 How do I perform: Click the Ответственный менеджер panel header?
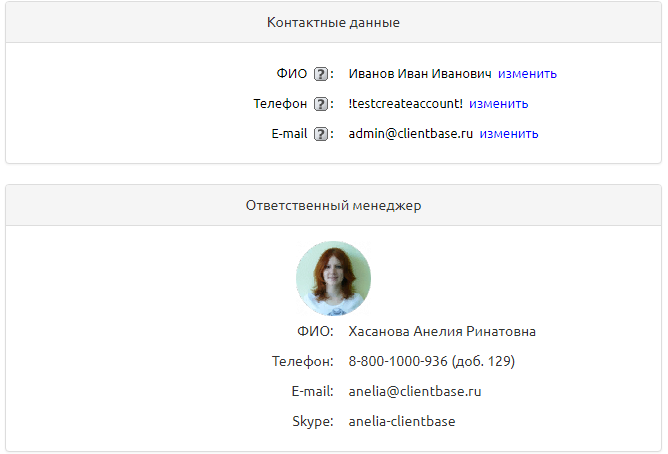(333, 205)
